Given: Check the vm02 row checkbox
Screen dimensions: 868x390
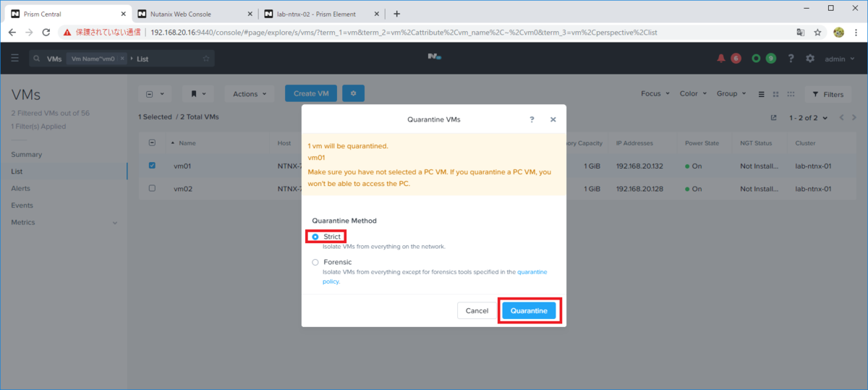Looking at the screenshot, I should point(152,188).
